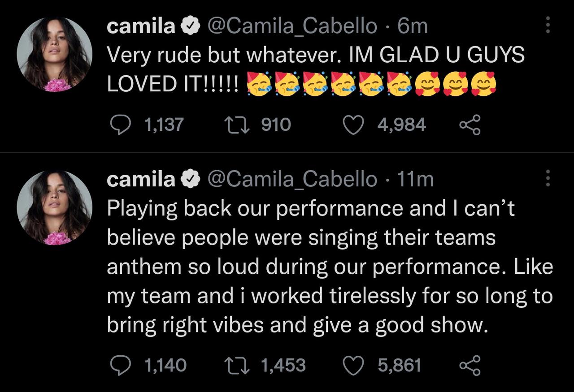Screen dimensions: 574x392
Task: Like the 'Playing back our performance' tweet
Action: [x=353, y=365]
